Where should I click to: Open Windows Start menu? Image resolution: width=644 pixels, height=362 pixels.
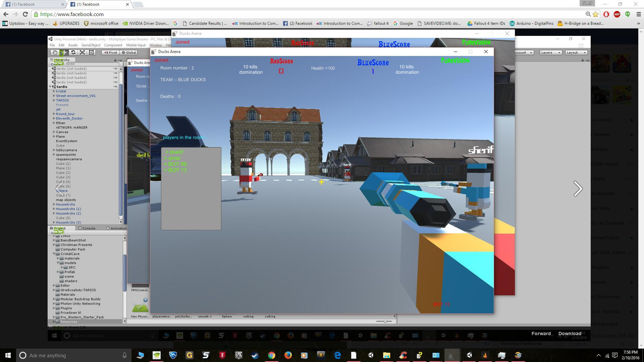click(8, 355)
